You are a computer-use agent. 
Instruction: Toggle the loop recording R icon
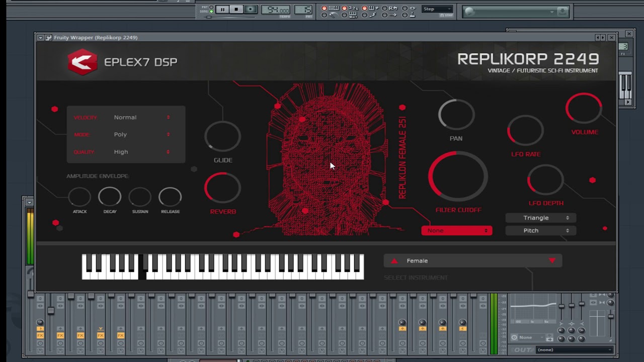tap(392, 8)
